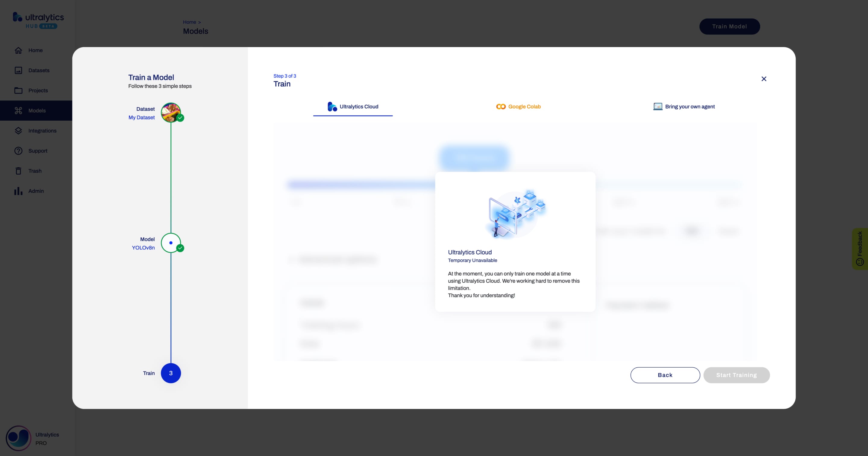Toggle the model checkpoint indicator

(171, 242)
